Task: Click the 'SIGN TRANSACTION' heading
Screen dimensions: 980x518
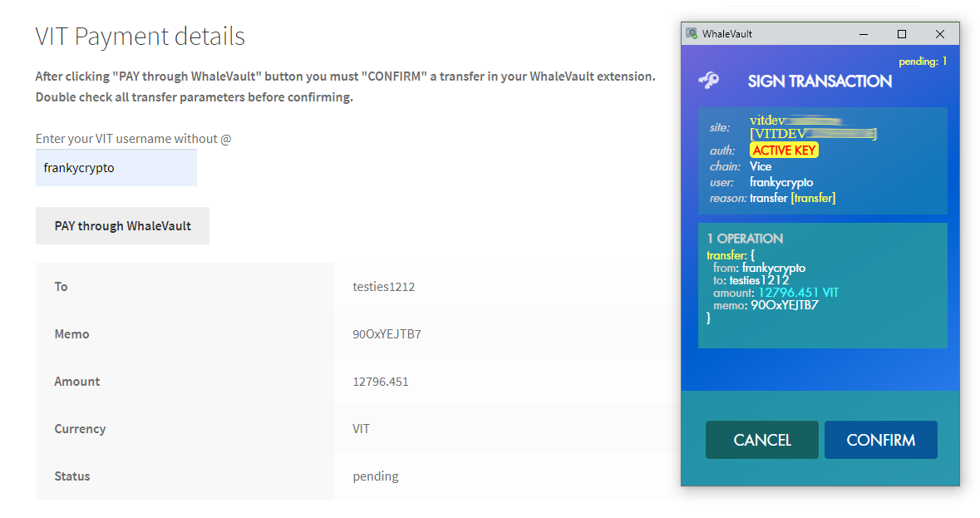Action: [x=820, y=81]
